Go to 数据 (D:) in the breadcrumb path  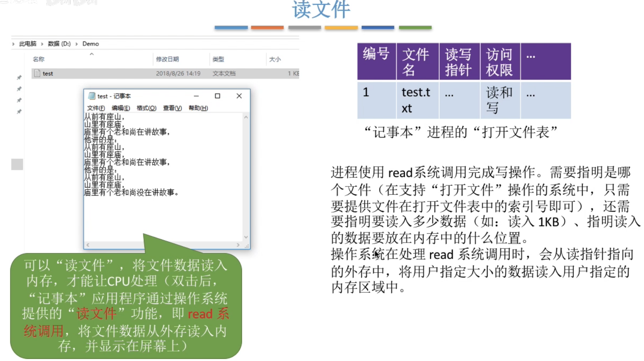point(59,44)
